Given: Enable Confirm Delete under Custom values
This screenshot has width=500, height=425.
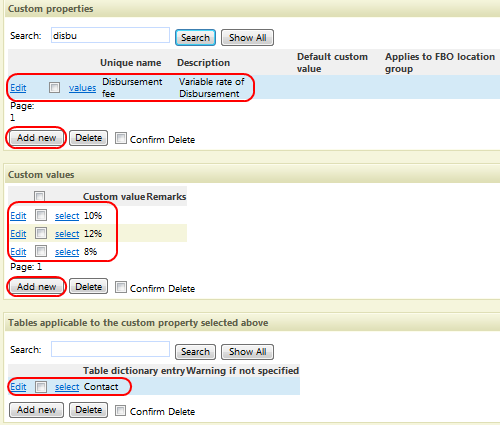Looking at the screenshot, I should pos(121,287).
